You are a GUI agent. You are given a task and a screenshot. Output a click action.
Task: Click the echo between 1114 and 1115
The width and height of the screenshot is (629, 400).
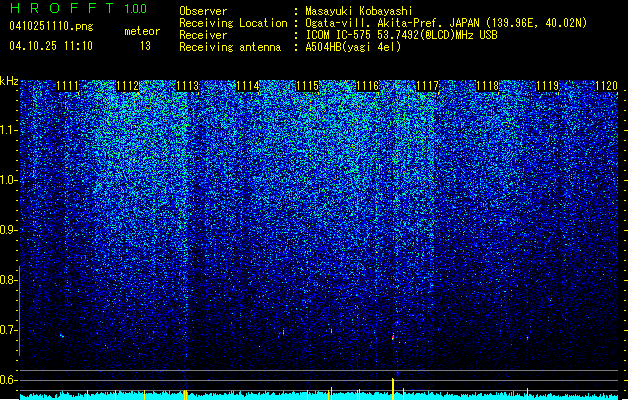click(x=284, y=332)
